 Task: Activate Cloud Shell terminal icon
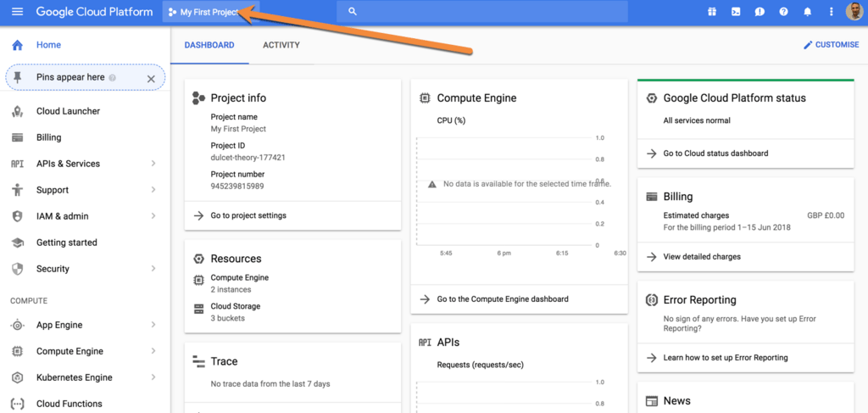[x=736, y=12]
